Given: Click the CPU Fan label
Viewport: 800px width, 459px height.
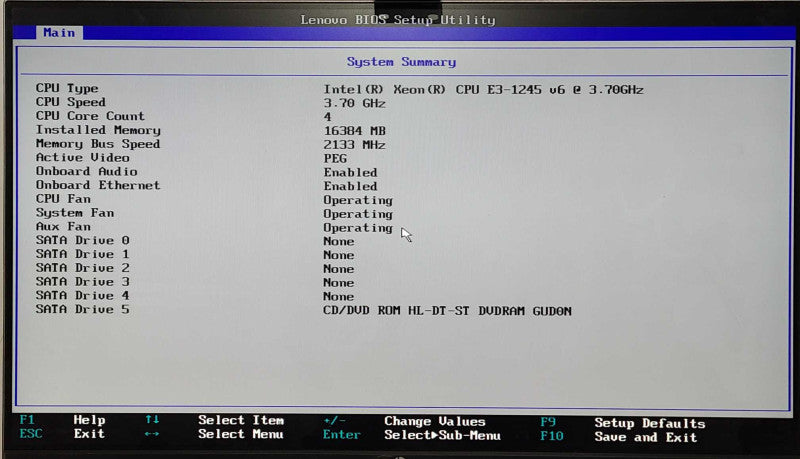Looking at the screenshot, I should pos(63,199).
